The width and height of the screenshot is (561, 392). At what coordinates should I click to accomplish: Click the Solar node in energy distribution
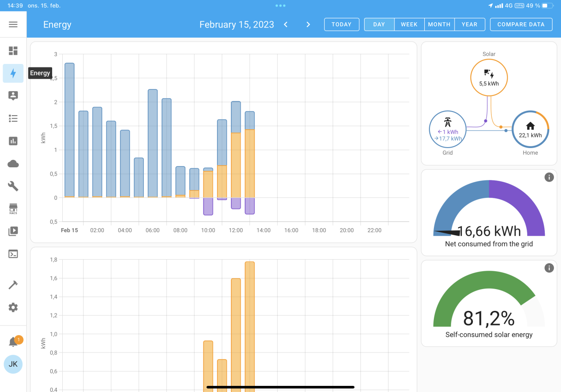pyautogui.click(x=489, y=78)
